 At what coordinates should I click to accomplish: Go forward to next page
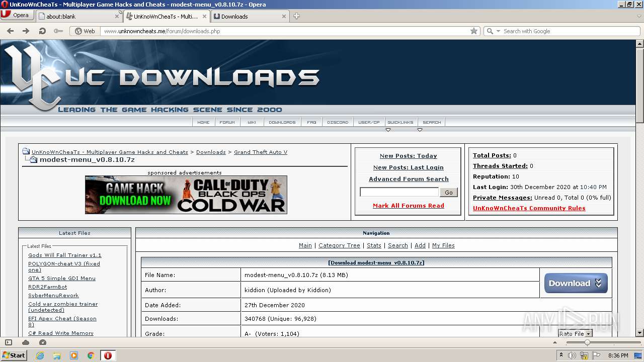click(x=26, y=31)
